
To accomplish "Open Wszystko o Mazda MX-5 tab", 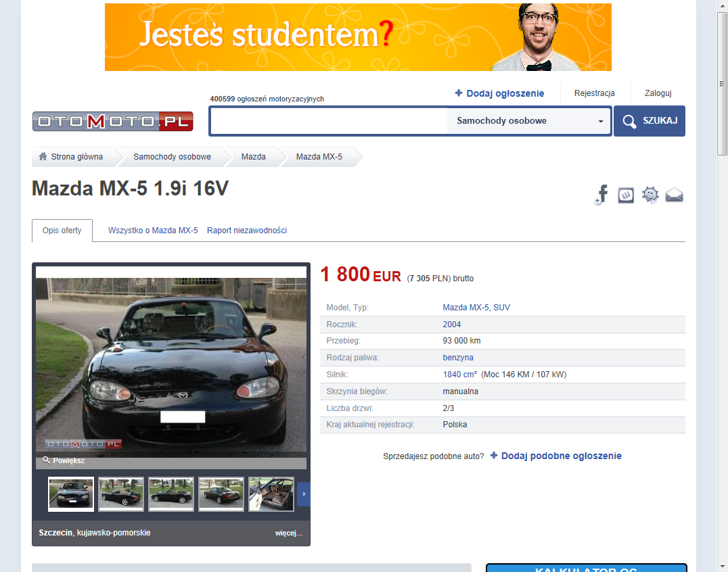I will [153, 231].
